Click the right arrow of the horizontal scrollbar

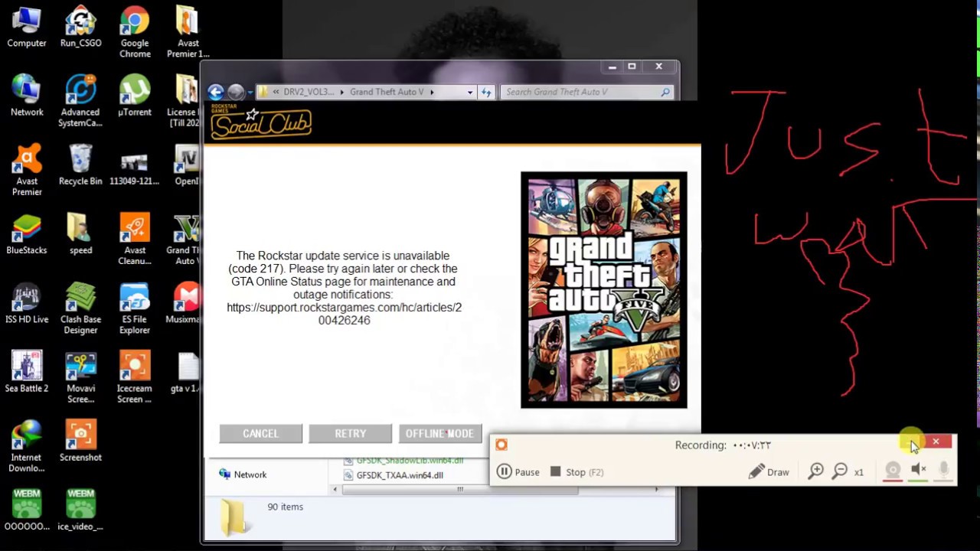click(x=656, y=490)
